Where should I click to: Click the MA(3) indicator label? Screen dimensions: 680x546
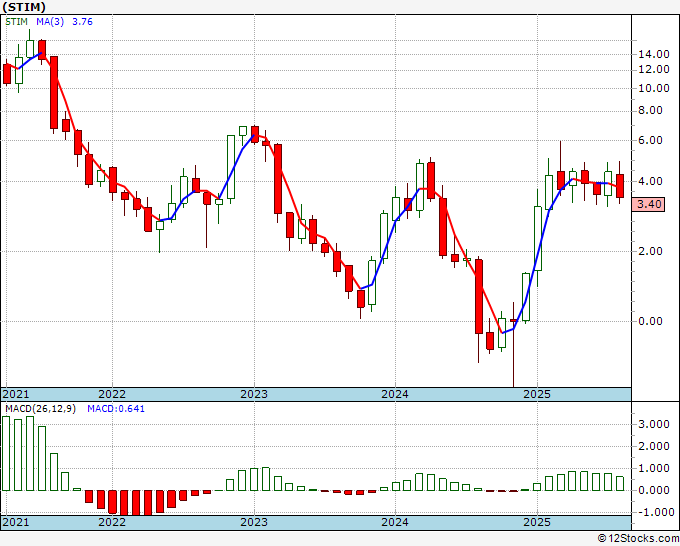tap(50, 22)
